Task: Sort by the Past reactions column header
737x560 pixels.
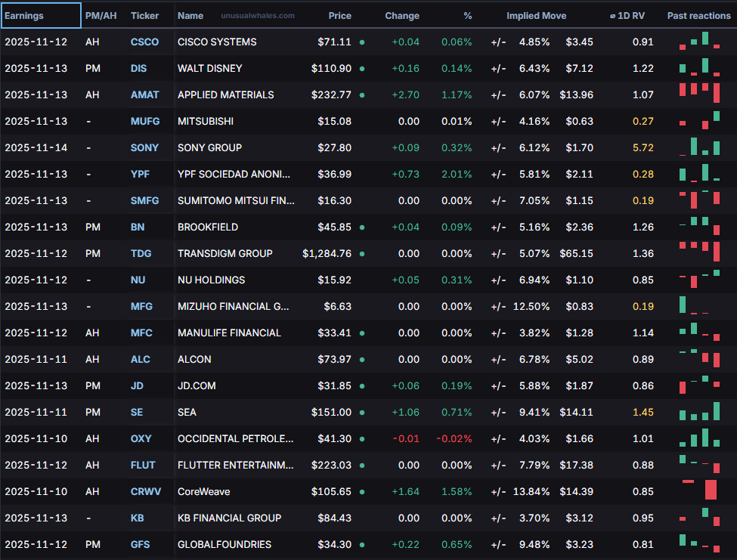Action: 699,16
